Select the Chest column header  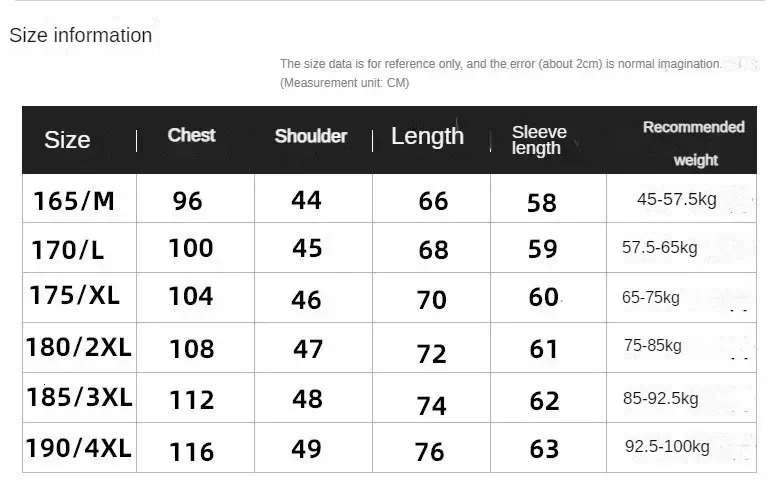click(x=191, y=136)
